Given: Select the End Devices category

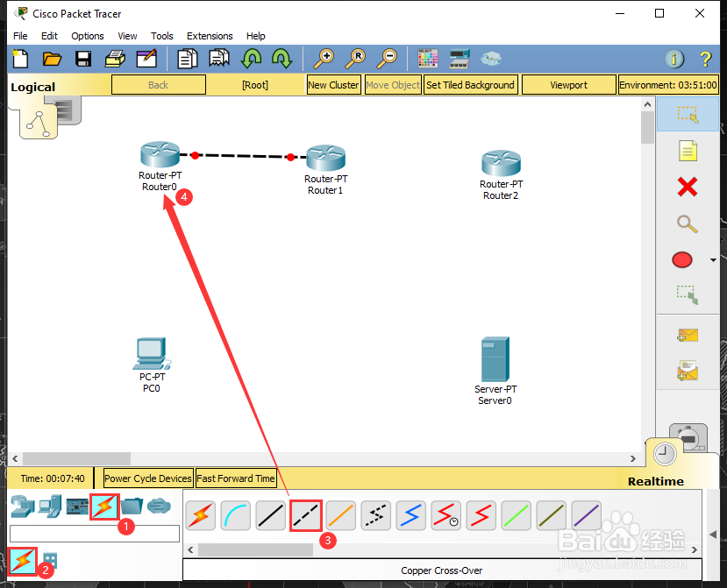Looking at the screenshot, I should (x=50, y=507).
